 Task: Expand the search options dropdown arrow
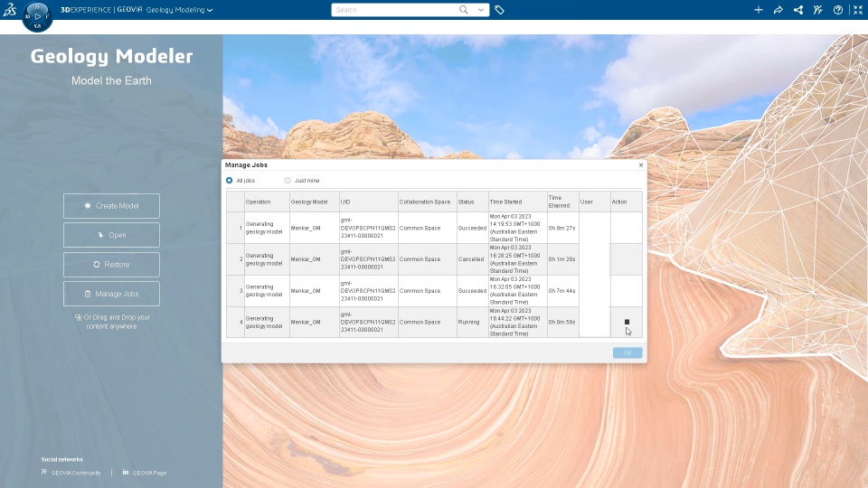480,10
